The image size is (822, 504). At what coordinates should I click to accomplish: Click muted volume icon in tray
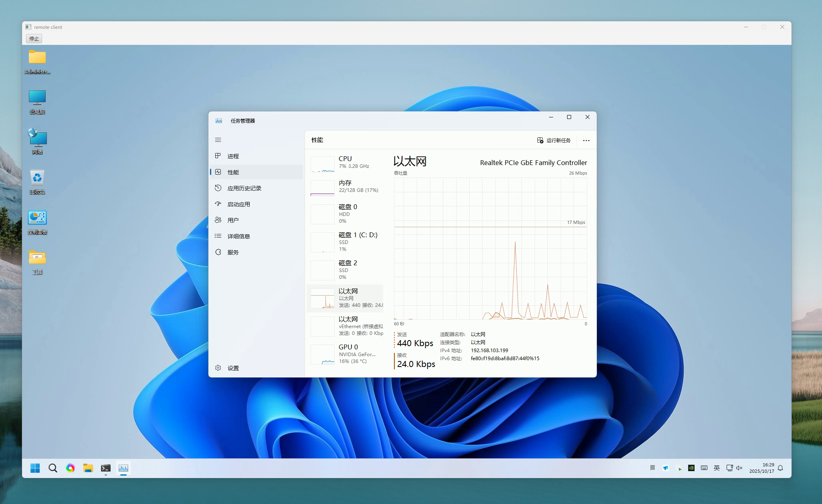pyautogui.click(x=739, y=468)
